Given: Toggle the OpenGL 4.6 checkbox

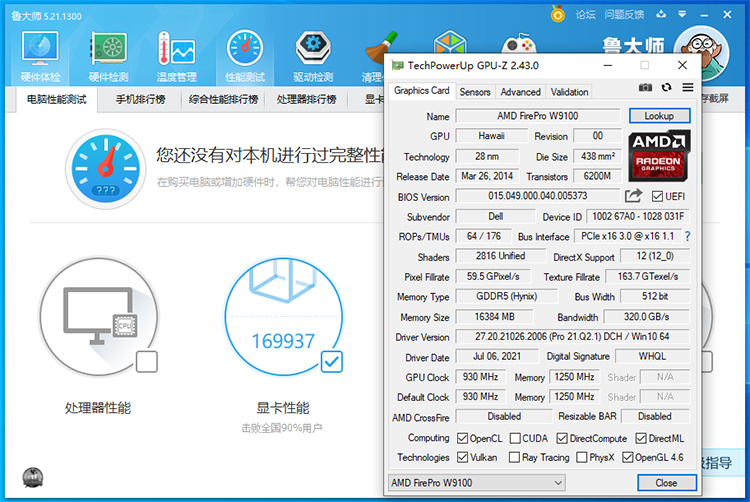Looking at the screenshot, I should [628, 457].
